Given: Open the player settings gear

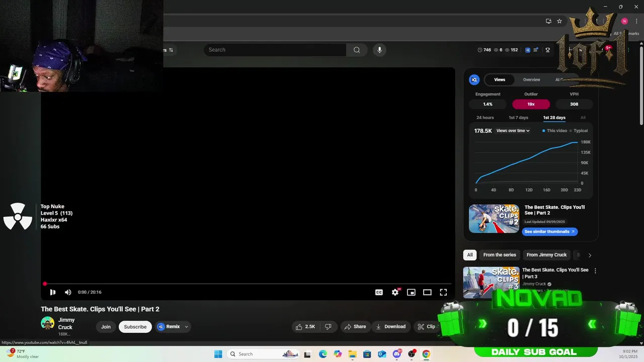Looking at the screenshot, I should pos(395,292).
